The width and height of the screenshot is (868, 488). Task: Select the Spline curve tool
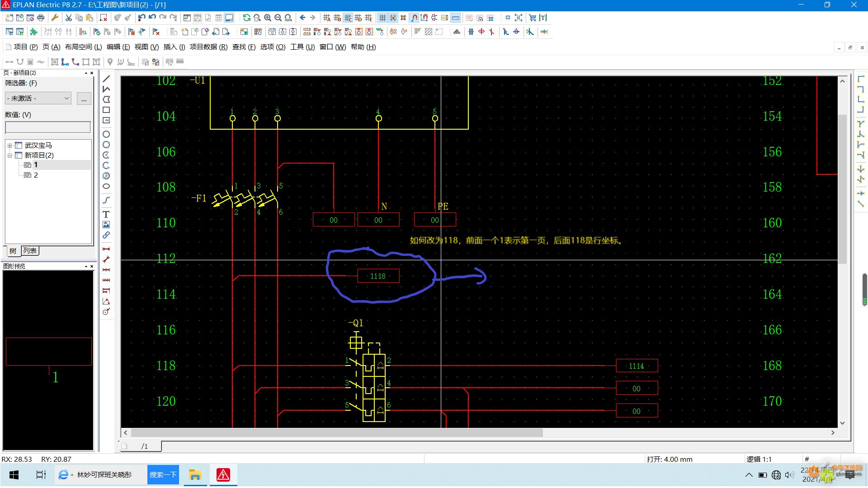[106, 200]
